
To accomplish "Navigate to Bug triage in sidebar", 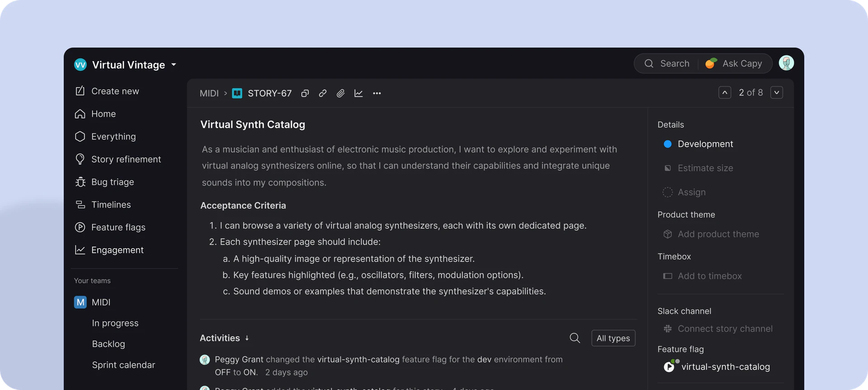I will pyautogui.click(x=113, y=182).
